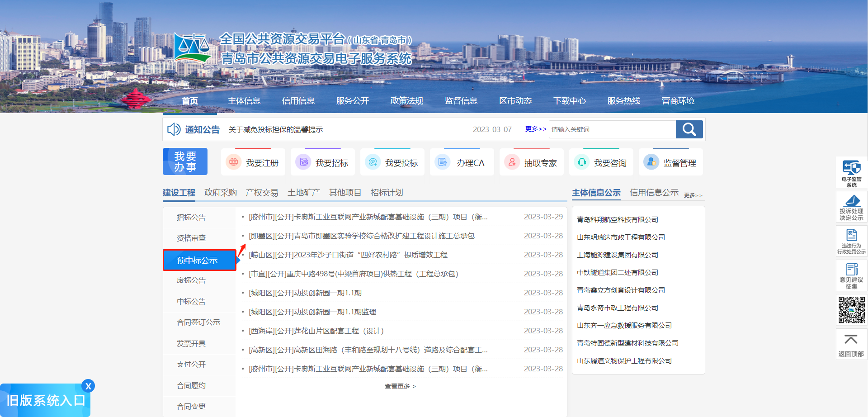Click the 我要注册 icon
Viewport: 868px width, 417px height.
[234, 162]
